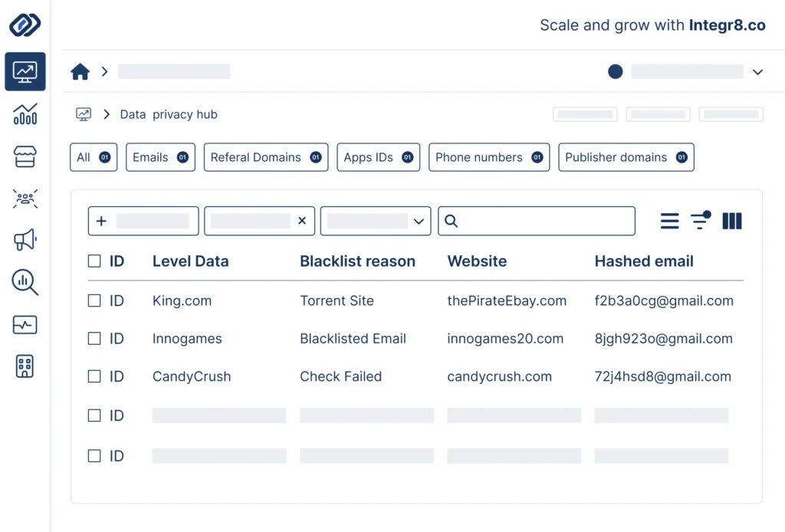Click the middle top-right placeholder button
Viewport: 785px width, 532px height.
(x=659, y=114)
